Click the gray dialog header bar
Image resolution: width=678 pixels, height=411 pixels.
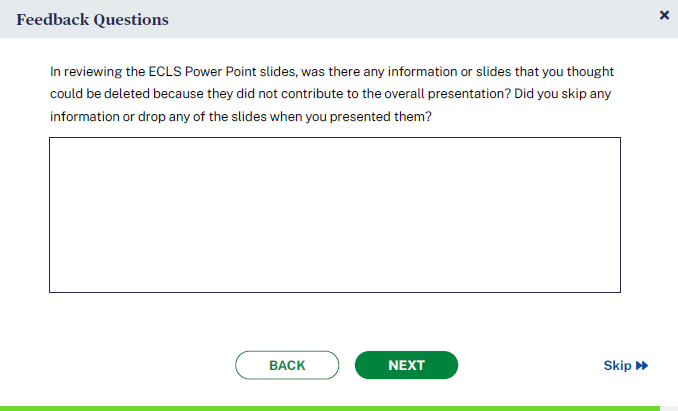click(x=400, y=20)
